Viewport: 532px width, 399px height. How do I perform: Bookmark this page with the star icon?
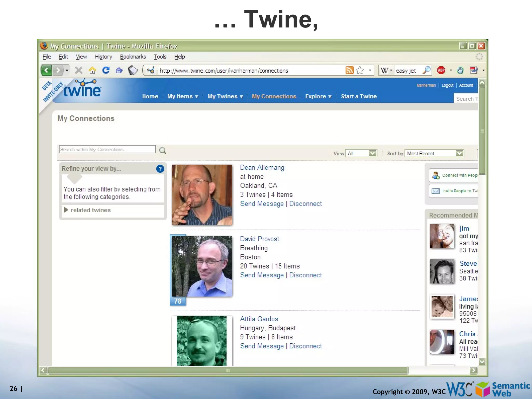pyautogui.click(x=360, y=70)
